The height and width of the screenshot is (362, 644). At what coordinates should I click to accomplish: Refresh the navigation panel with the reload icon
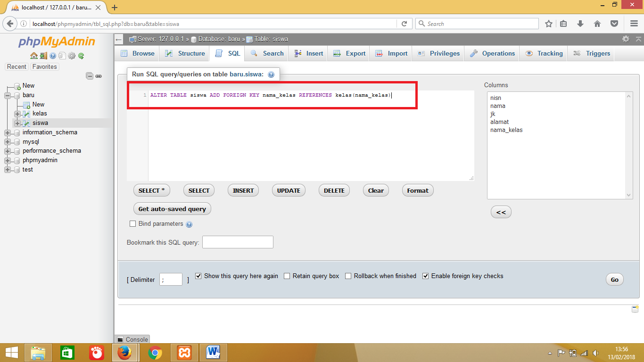click(81, 56)
